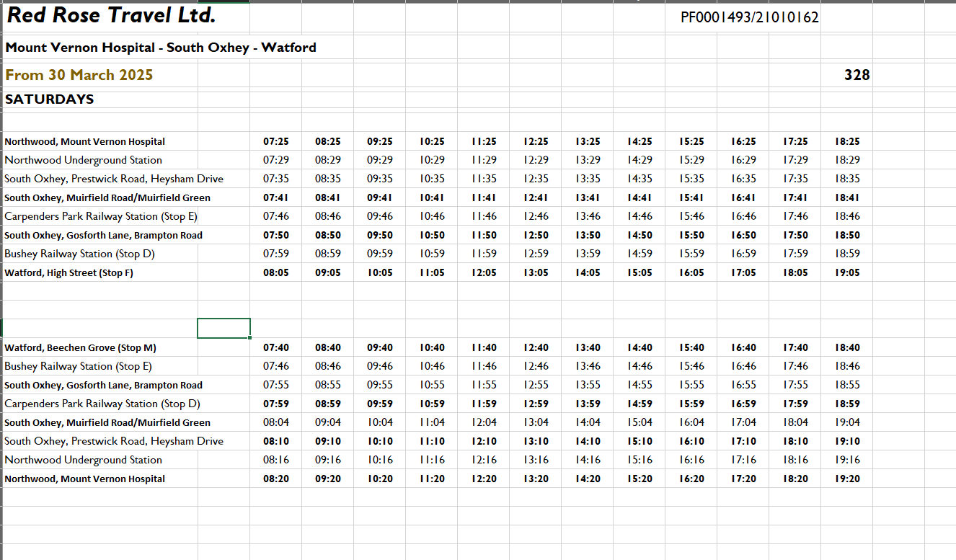Select 12:10 in the Prestwick Road row
The width and height of the screenshot is (956, 560).
(484, 441)
